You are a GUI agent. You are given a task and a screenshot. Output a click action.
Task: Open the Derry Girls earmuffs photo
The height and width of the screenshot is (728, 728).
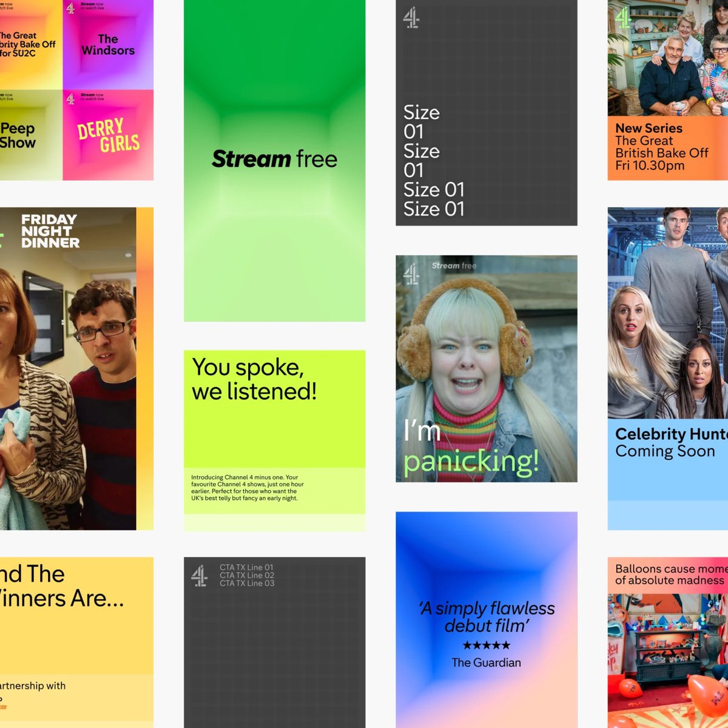point(487,369)
